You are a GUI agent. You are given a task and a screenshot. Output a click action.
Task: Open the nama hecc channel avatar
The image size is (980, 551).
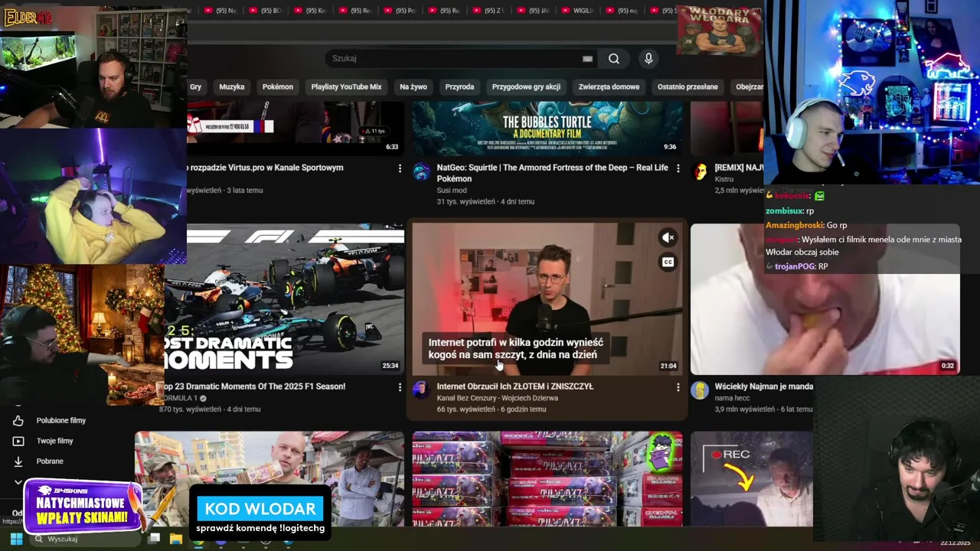point(700,390)
